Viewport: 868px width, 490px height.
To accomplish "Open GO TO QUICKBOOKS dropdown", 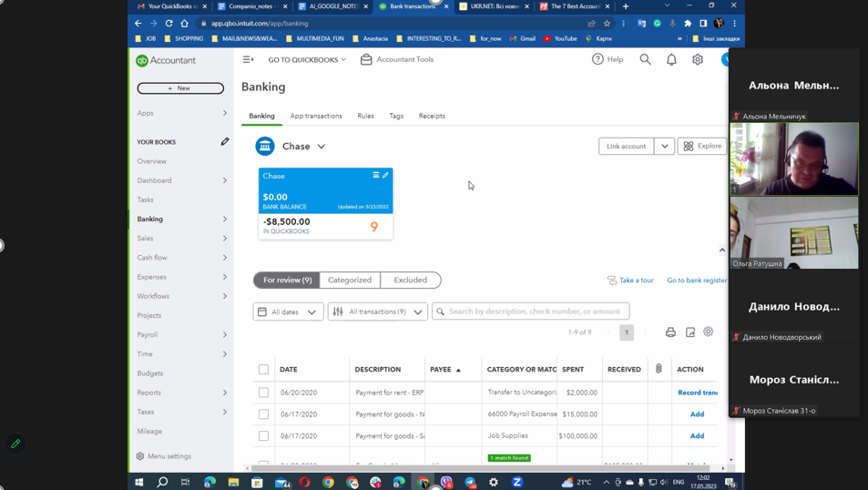I will pos(307,60).
